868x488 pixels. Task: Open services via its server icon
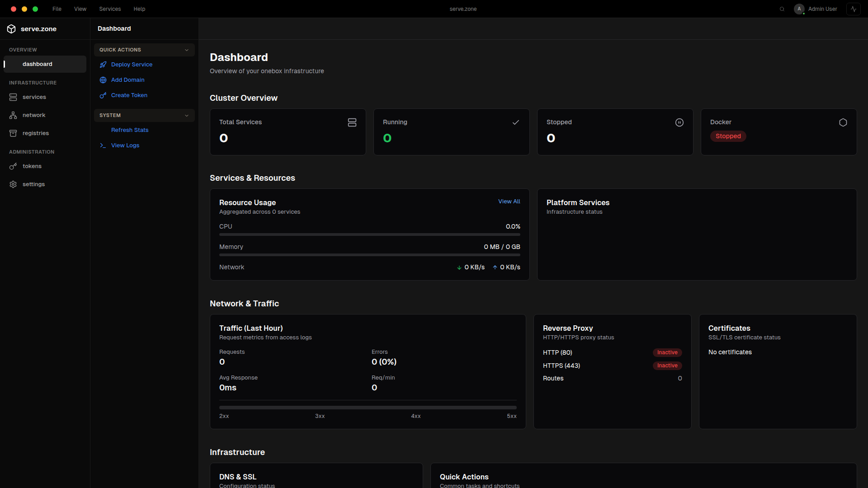pos(13,97)
